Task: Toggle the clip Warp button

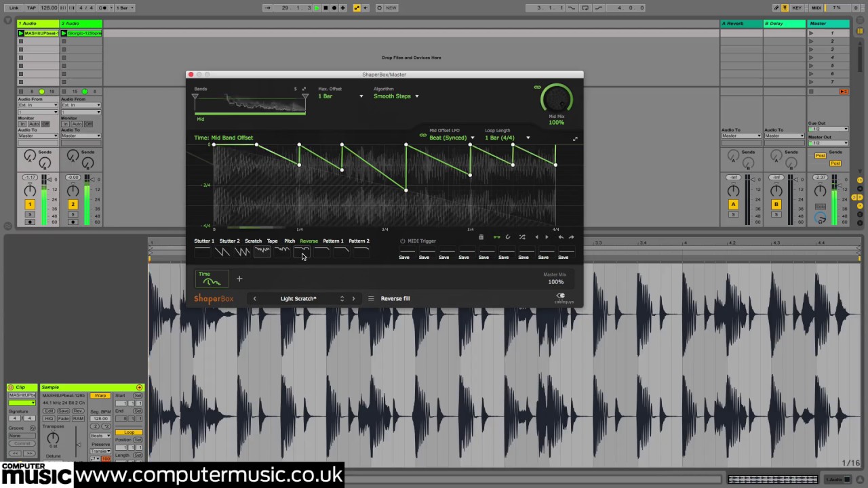Action: 100,395
